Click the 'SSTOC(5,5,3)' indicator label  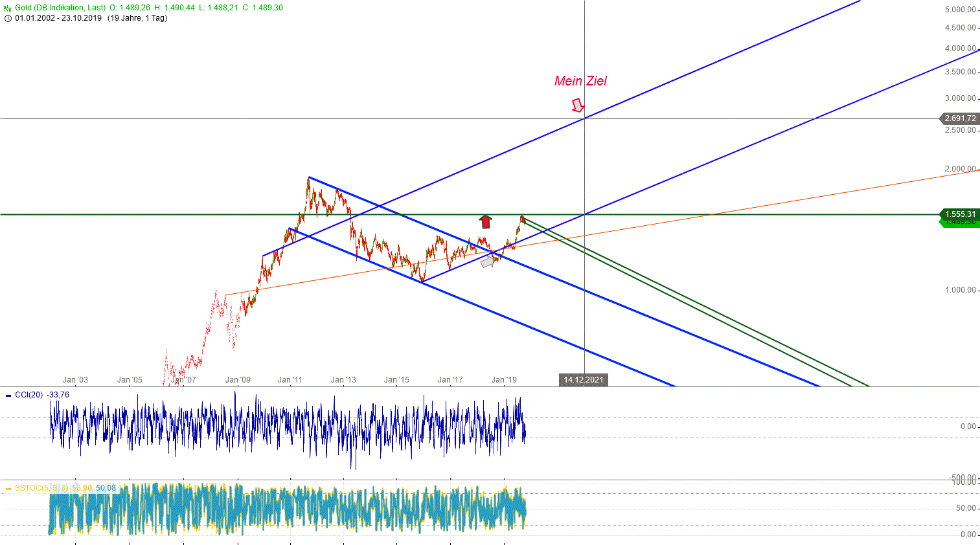41,488
